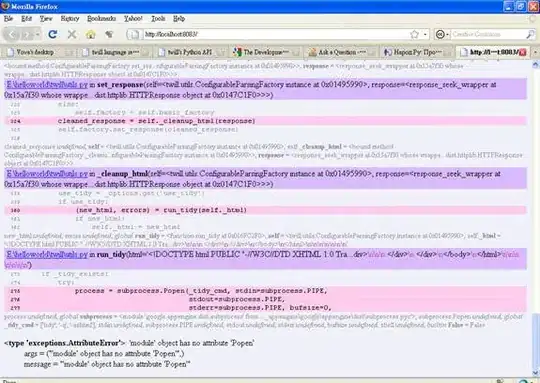Image resolution: width=540 pixels, height=383 pixels.
Task: Click in the localhost URL address field
Action: coord(276,34)
